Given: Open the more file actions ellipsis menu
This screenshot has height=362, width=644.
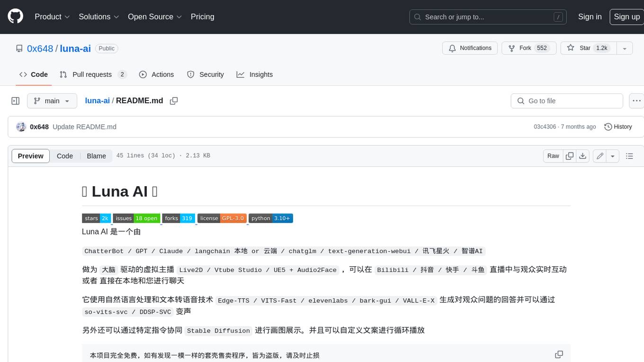Looking at the screenshot, I should point(636,101).
